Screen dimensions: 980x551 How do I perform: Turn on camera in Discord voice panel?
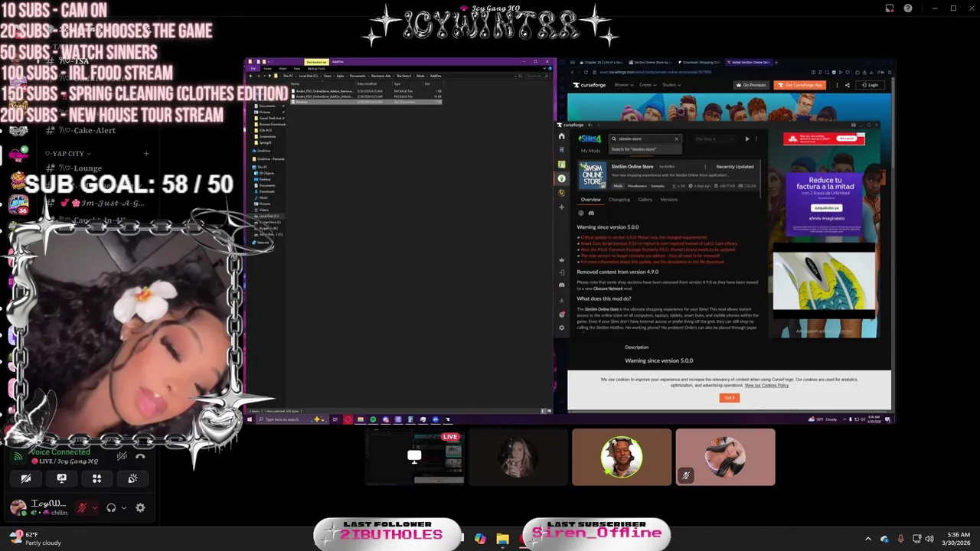26,478
